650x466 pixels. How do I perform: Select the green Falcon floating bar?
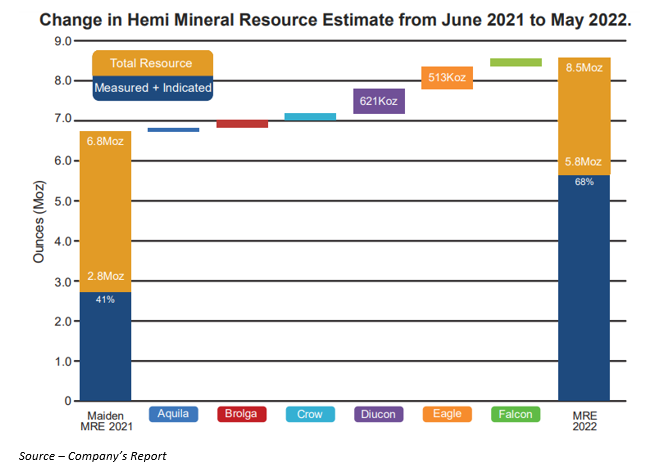[x=516, y=62]
